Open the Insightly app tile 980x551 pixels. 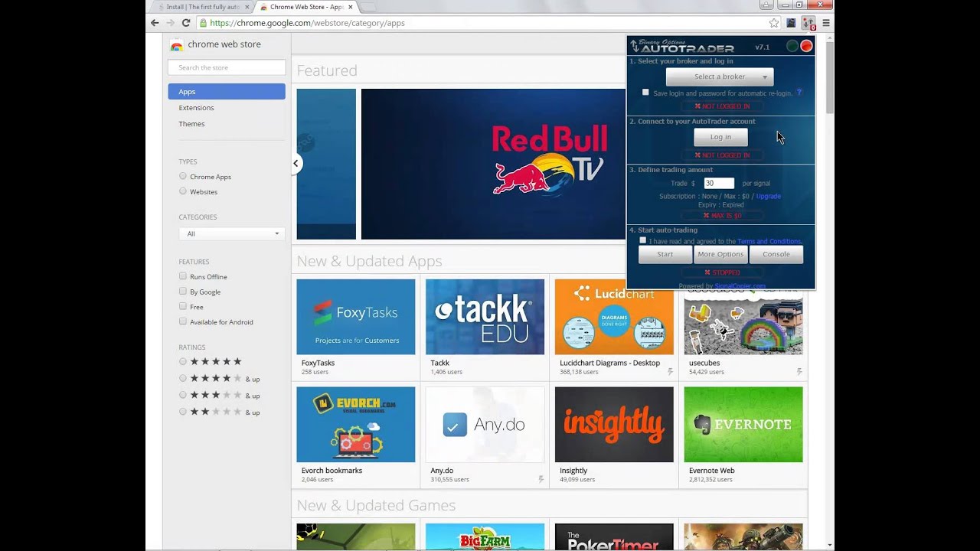tap(614, 425)
